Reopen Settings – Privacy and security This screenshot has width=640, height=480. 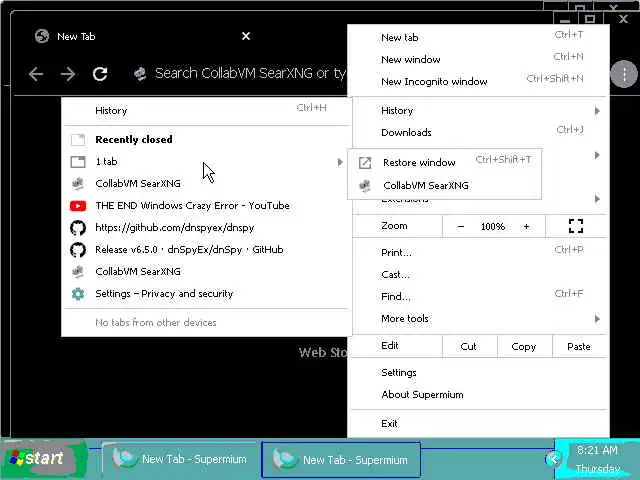click(207, 294)
